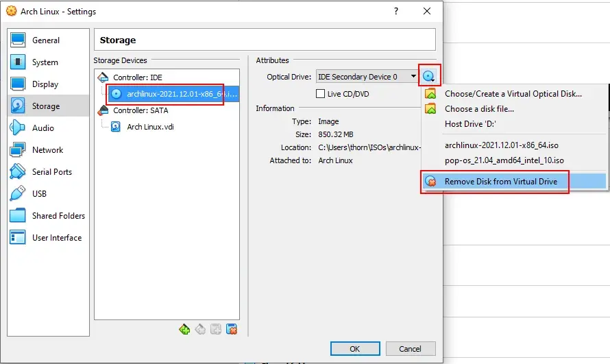Enable the Live CD/DVD checkbox

tap(321, 94)
